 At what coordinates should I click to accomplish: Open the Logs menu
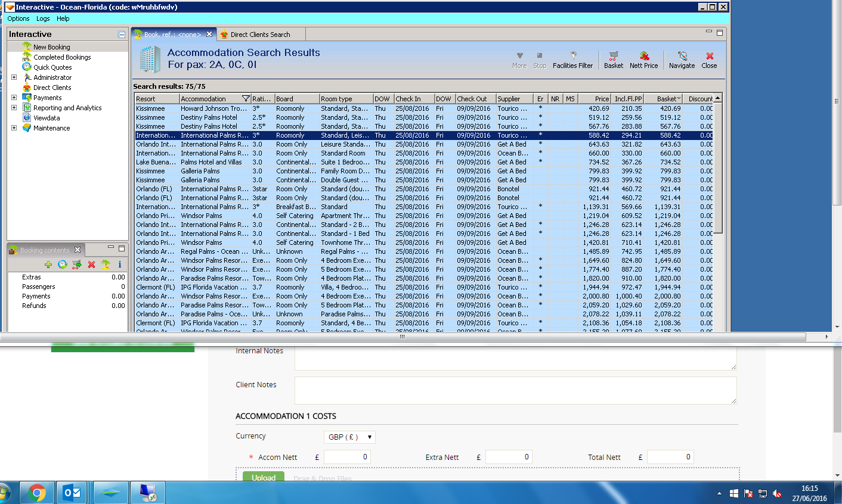pyautogui.click(x=43, y=18)
